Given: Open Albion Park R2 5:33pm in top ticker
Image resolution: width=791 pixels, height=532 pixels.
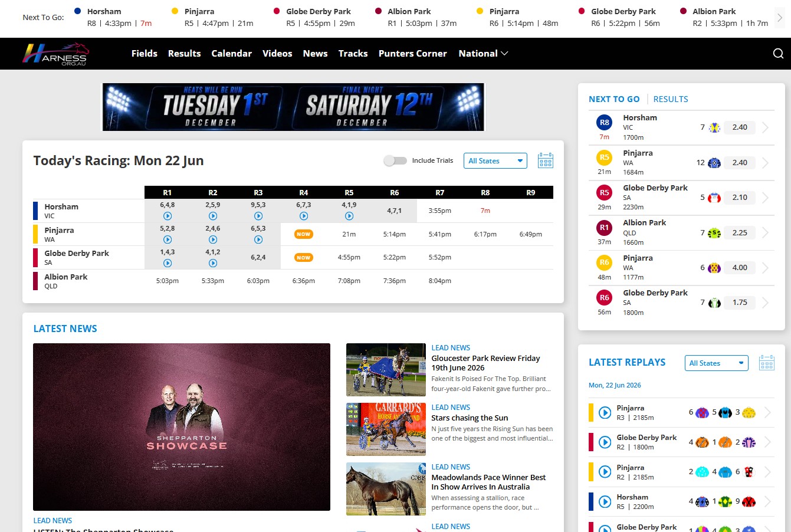Looking at the screenshot, I should [x=724, y=18].
